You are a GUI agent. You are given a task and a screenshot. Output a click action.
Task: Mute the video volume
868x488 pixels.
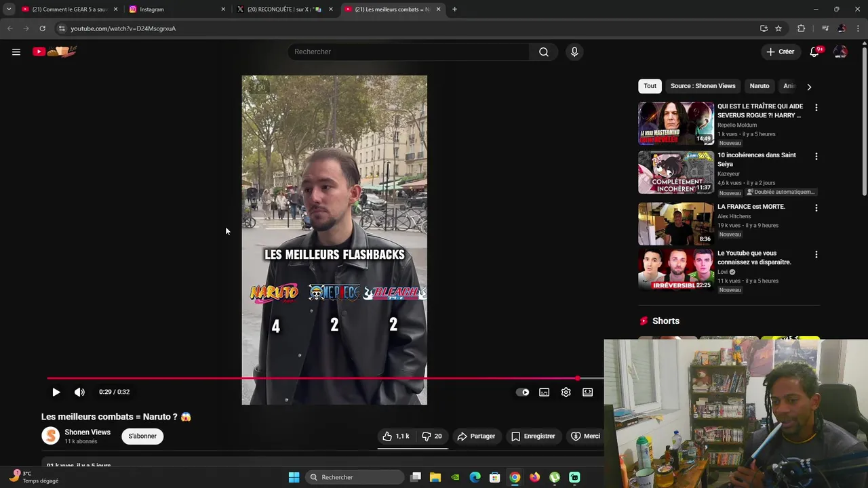[x=79, y=392]
